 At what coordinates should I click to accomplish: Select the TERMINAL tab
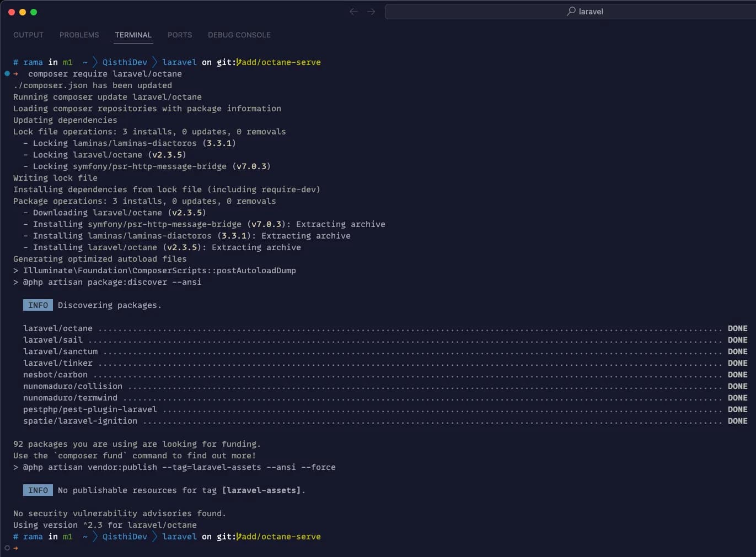click(x=133, y=35)
